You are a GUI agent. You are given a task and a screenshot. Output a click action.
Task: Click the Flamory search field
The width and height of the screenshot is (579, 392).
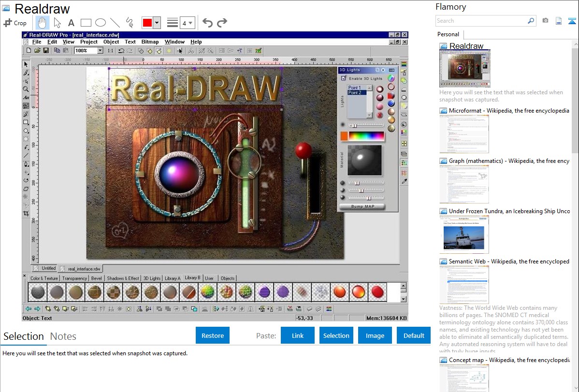click(x=481, y=21)
